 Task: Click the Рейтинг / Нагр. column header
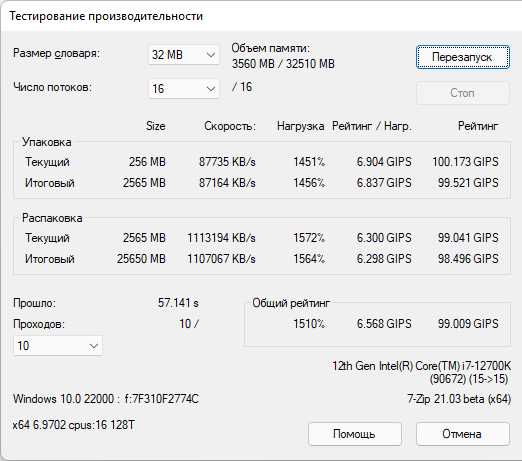(x=372, y=126)
